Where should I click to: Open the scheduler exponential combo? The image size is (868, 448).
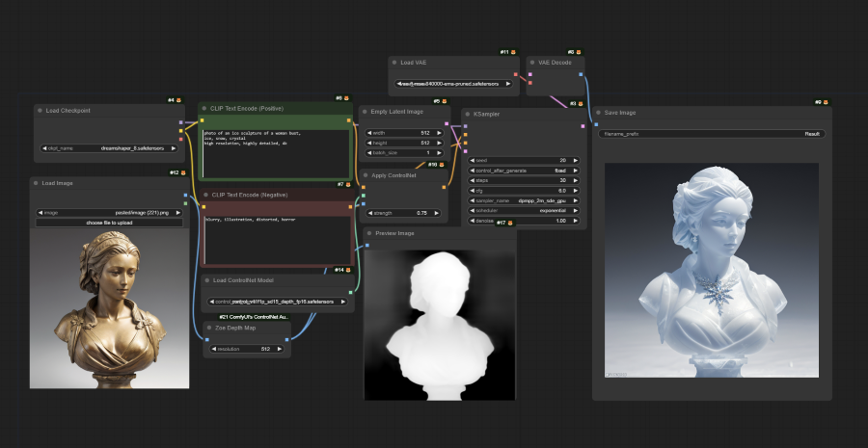coord(524,211)
